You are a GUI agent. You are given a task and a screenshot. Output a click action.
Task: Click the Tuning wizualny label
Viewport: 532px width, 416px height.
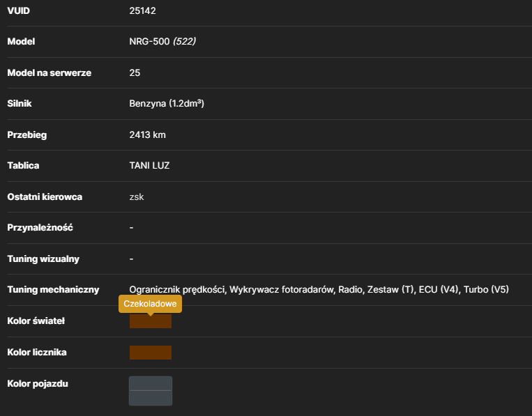(43, 259)
